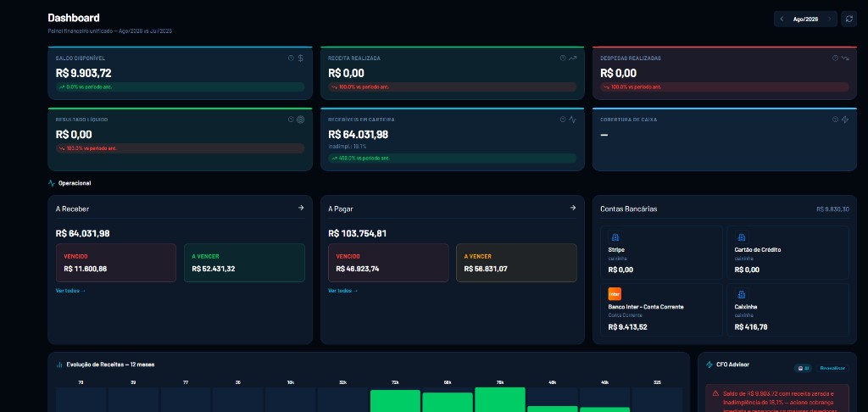The width and height of the screenshot is (868, 412).
Task: Click the AI badge in CFO Advisor
Action: point(803,368)
